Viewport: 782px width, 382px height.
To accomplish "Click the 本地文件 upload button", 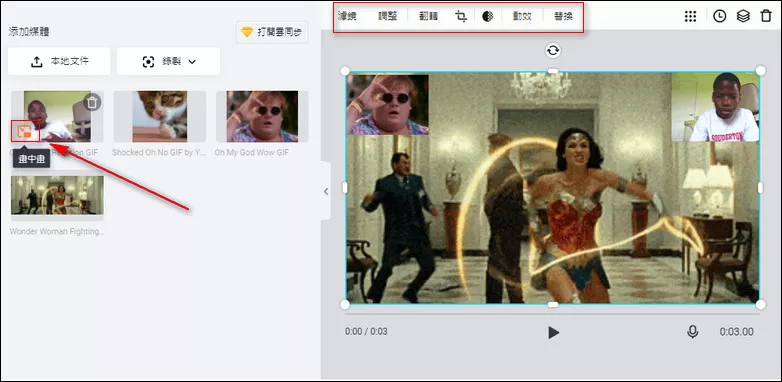I will click(x=59, y=61).
